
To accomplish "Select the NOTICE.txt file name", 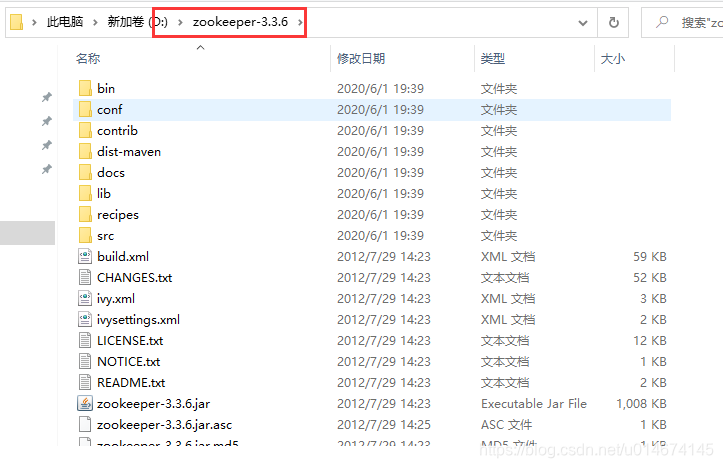I will (x=129, y=361).
